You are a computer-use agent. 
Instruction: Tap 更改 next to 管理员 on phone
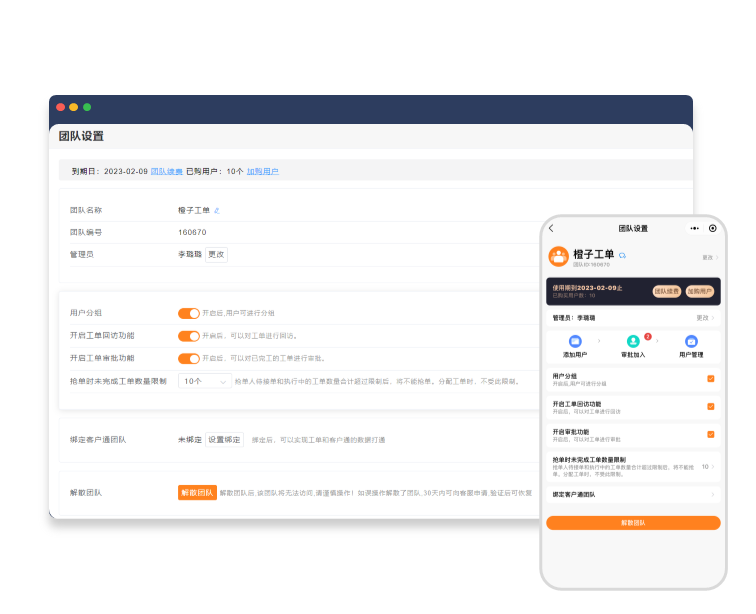[705, 318]
